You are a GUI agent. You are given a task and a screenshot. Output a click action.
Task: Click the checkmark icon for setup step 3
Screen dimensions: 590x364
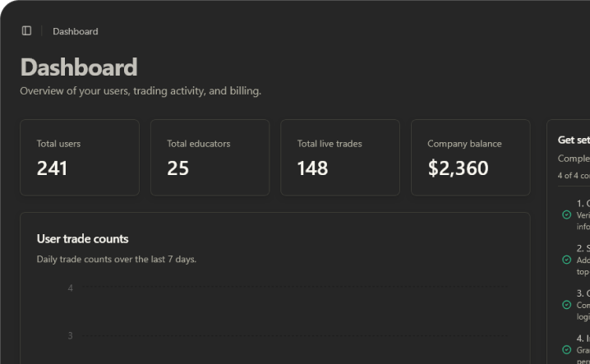point(567,305)
